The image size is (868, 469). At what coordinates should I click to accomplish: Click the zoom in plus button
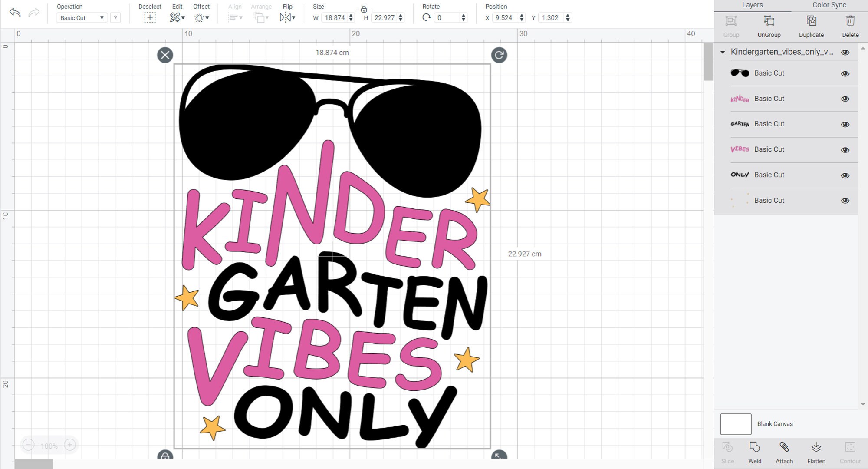70,445
